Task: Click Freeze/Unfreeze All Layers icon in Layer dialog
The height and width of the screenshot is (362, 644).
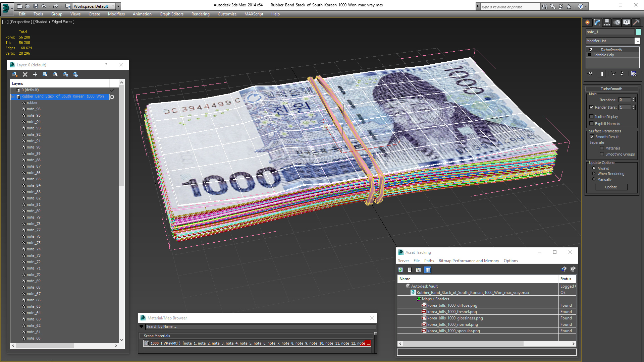Action: click(75, 74)
